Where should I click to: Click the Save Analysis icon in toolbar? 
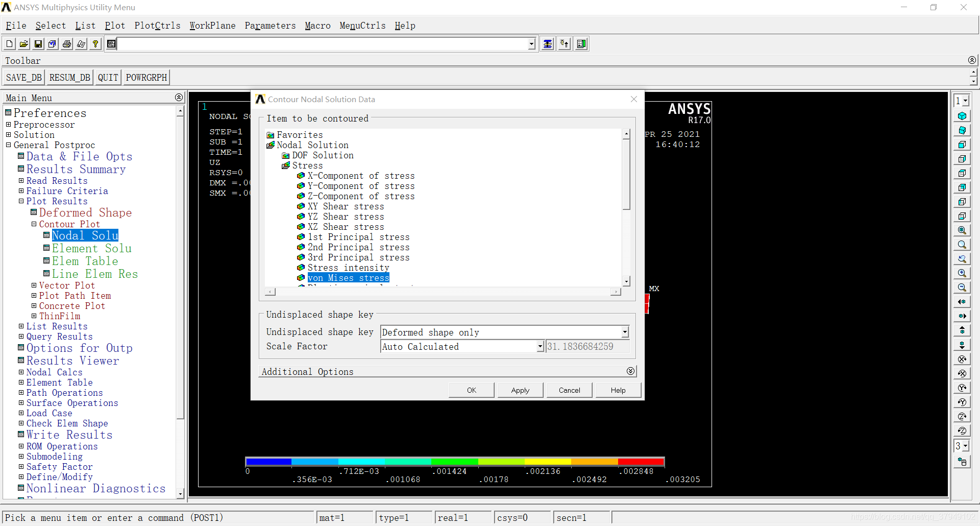(38, 44)
